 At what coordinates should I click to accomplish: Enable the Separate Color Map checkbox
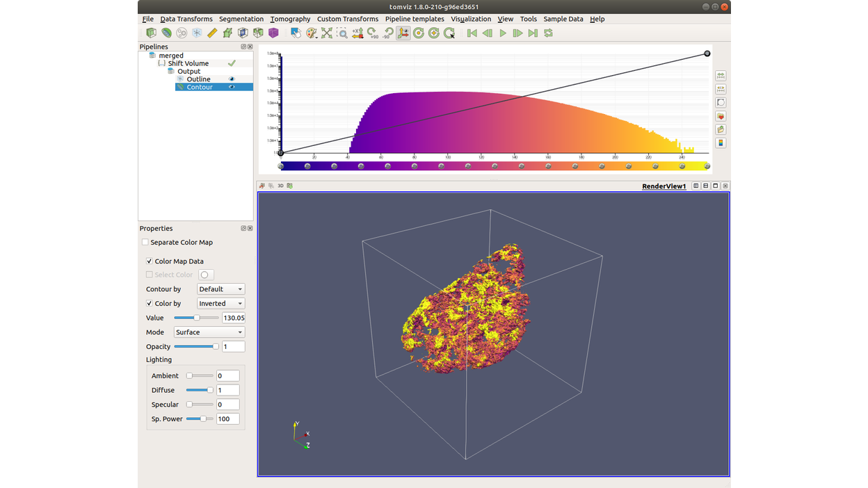pyautogui.click(x=145, y=242)
